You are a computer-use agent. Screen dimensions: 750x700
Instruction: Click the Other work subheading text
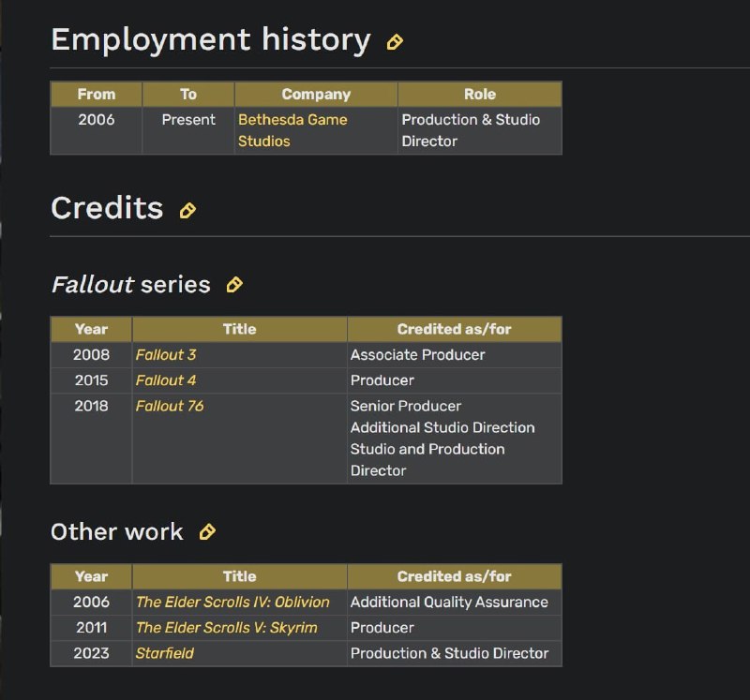click(x=117, y=532)
